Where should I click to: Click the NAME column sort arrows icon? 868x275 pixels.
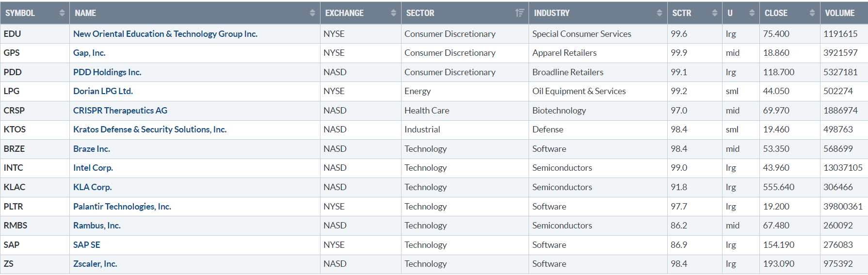tap(312, 13)
